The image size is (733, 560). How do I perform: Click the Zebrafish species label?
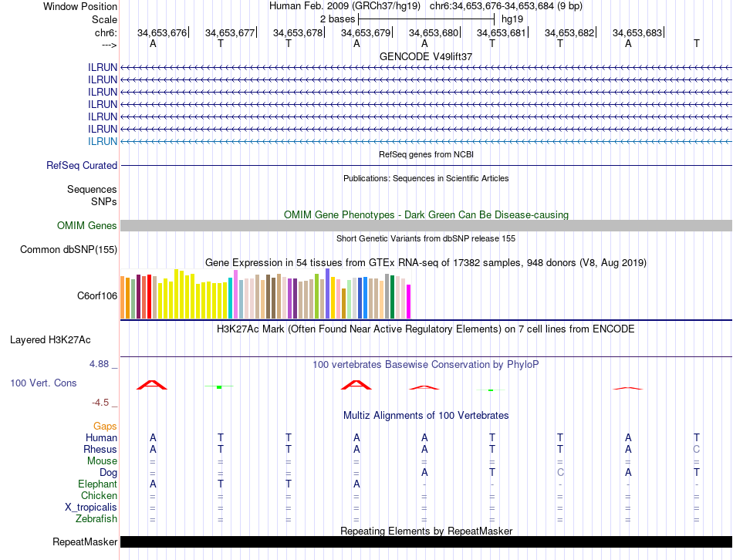point(96,519)
